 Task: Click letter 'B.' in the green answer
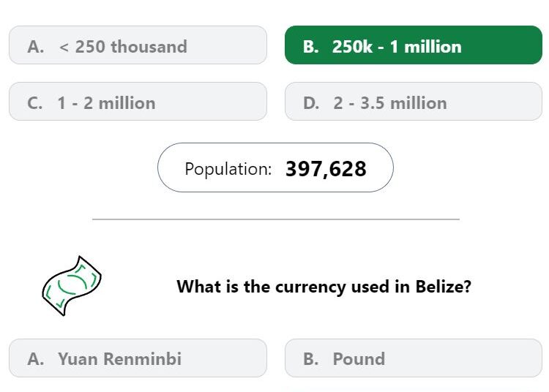pos(311,47)
